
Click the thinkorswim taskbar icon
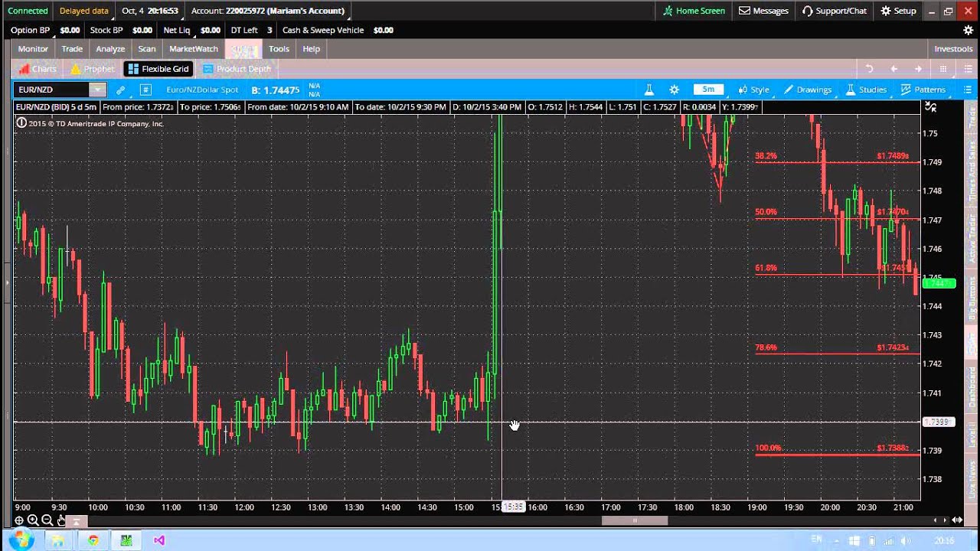pos(126,540)
